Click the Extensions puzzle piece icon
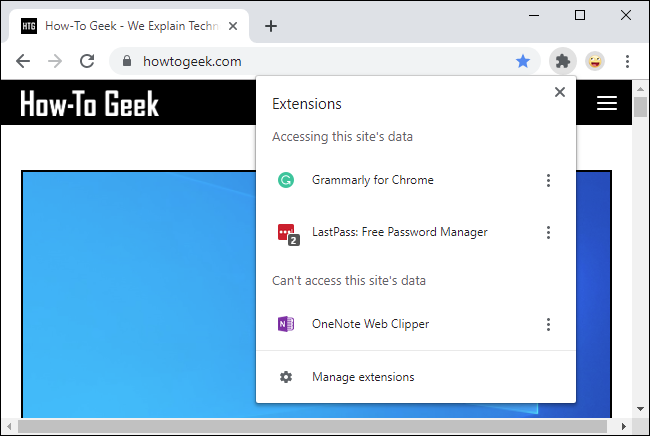 (562, 61)
